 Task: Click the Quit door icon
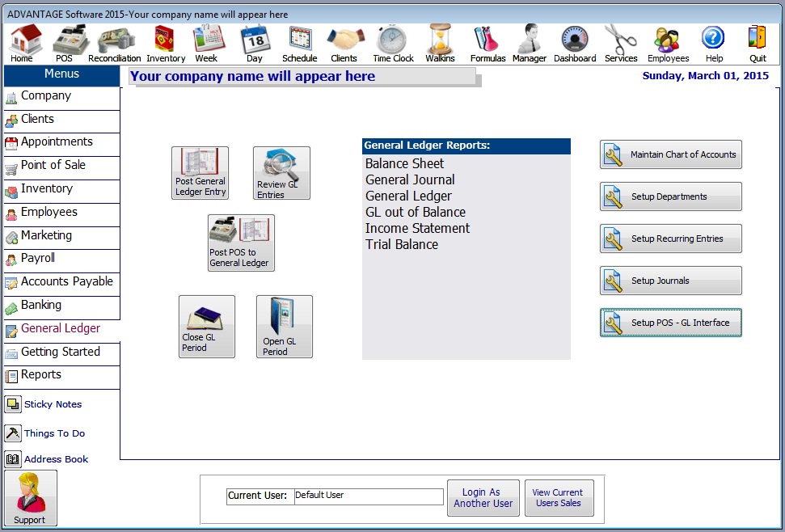point(758,44)
